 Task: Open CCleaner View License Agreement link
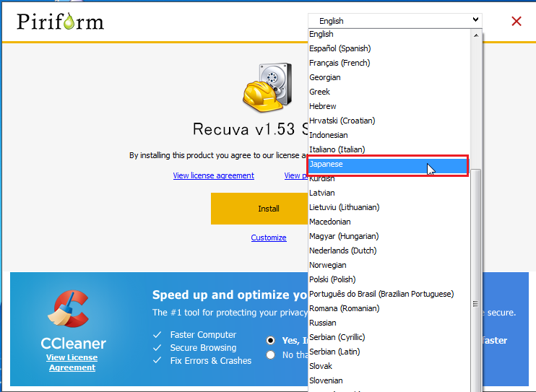click(72, 362)
